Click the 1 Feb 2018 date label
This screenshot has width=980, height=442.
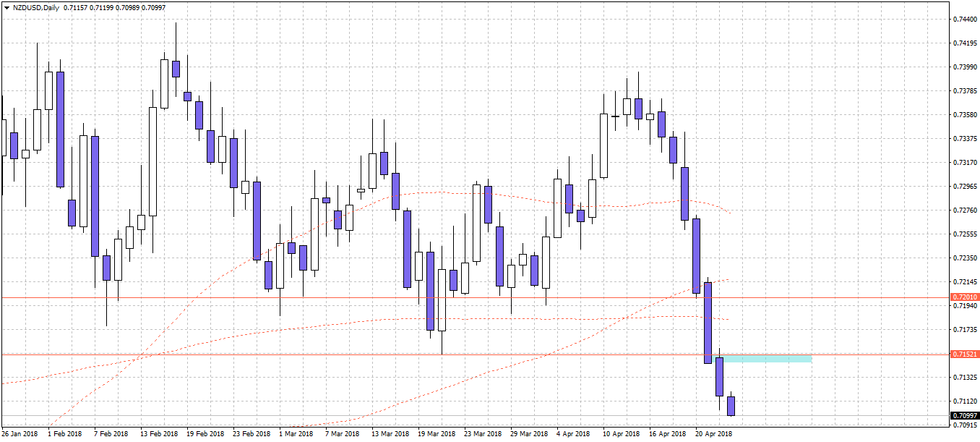(65, 434)
